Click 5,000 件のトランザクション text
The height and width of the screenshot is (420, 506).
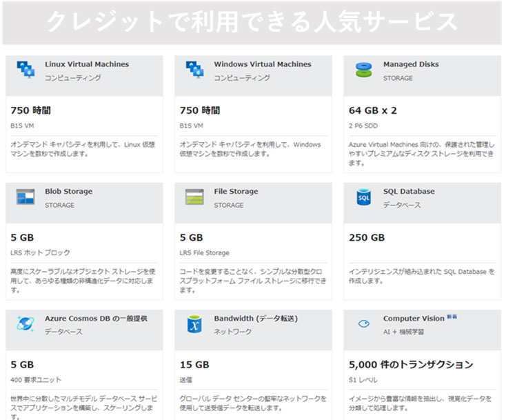point(411,365)
